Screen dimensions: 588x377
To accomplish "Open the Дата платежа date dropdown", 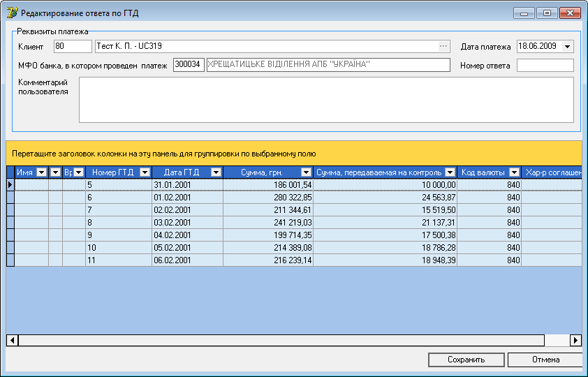I will click(x=566, y=47).
